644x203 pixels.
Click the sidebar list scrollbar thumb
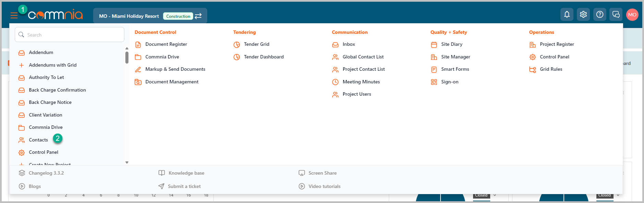tap(127, 57)
